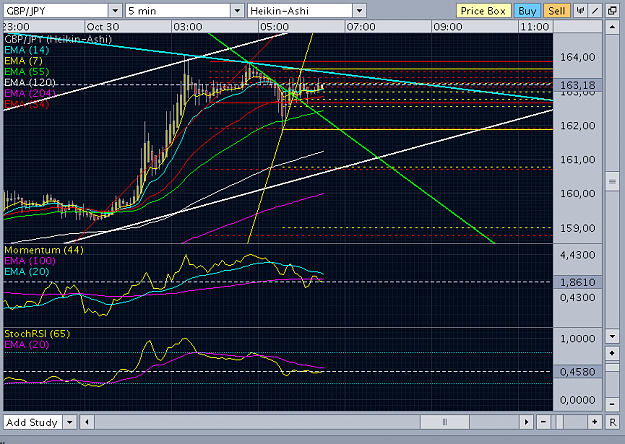The height and width of the screenshot is (444, 625).
Task: Select EMA (100) label in Momentum panel
Action: [x=29, y=261]
